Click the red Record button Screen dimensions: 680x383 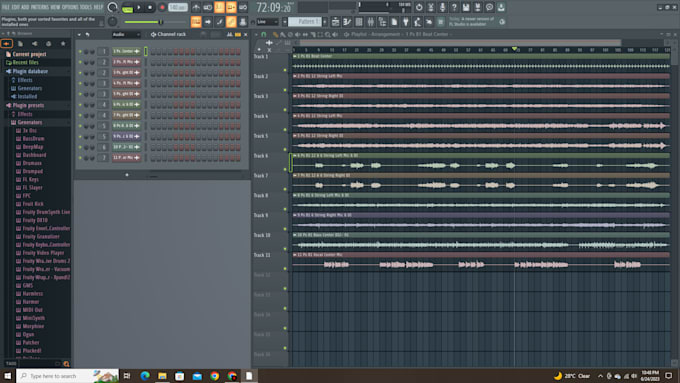(162, 7)
